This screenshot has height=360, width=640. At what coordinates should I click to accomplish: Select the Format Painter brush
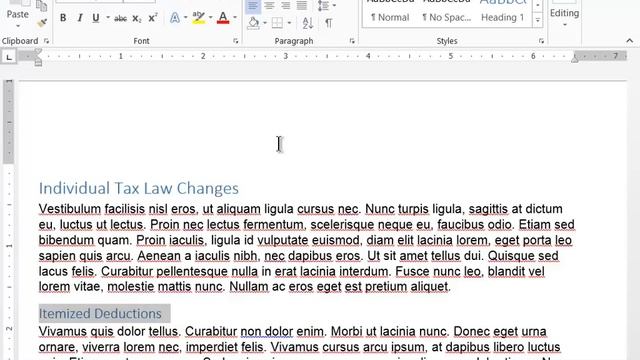(41, 23)
